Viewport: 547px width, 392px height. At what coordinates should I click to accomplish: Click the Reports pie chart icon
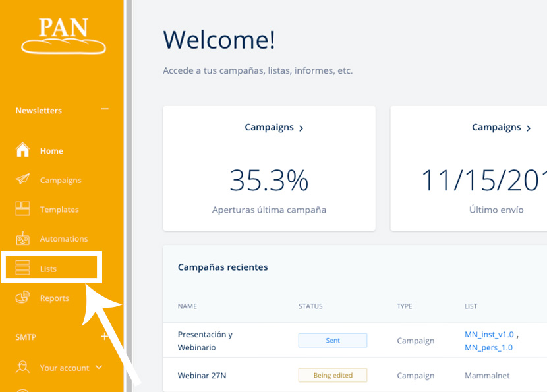pos(22,298)
